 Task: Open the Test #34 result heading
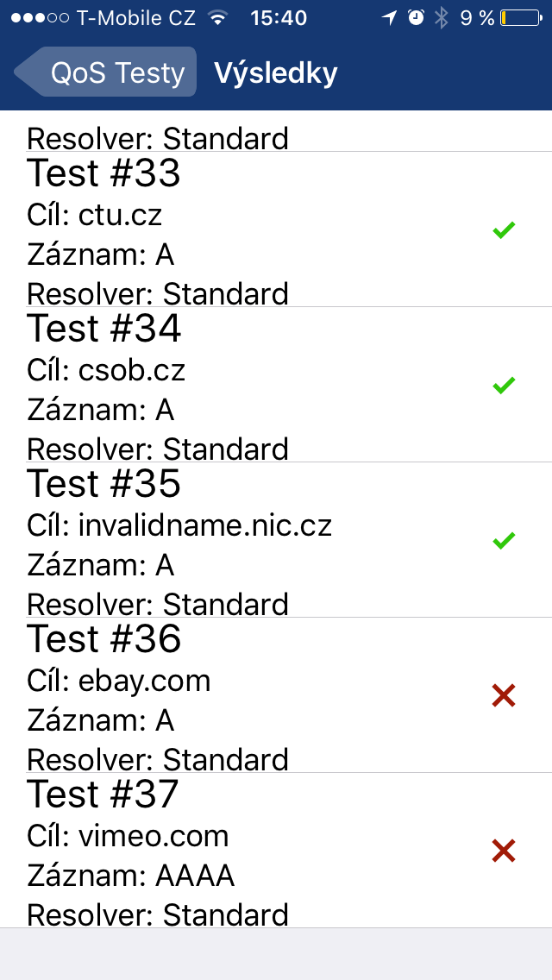(x=103, y=329)
